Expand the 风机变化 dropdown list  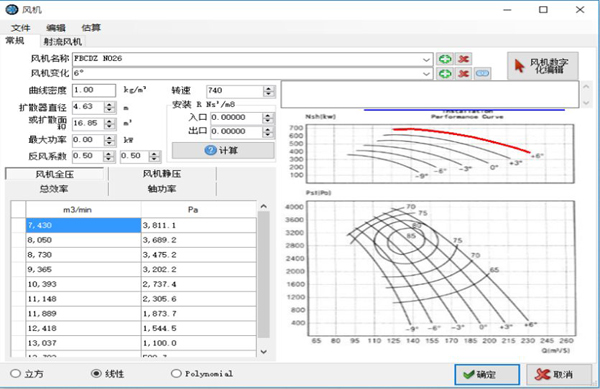426,74
